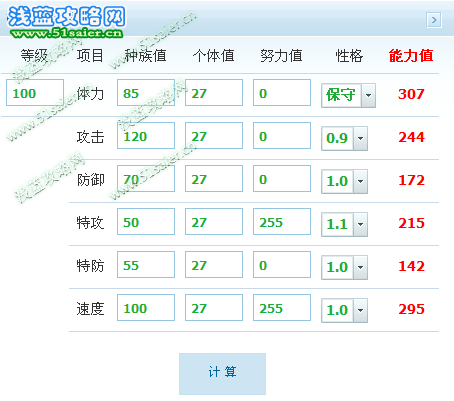
Task: Select the 防御 种族值 field showing 70
Action: click(146, 179)
